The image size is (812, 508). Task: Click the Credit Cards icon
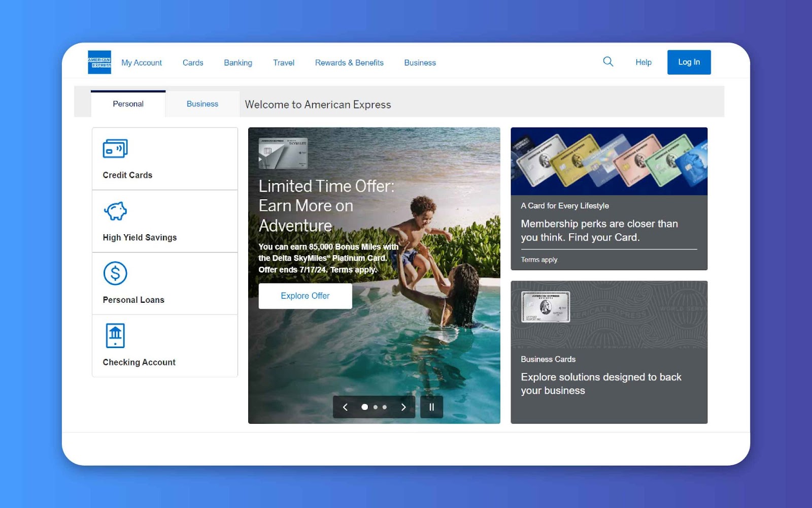coord(115,148)
